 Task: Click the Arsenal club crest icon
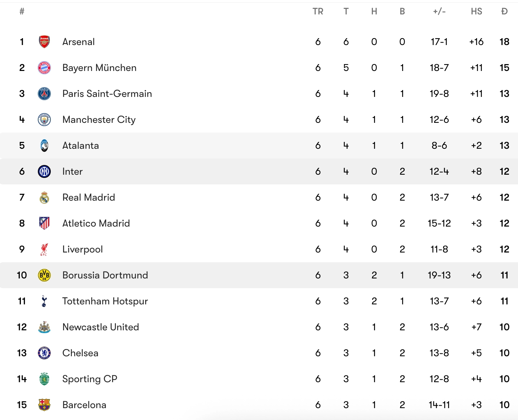coord(44,42)
